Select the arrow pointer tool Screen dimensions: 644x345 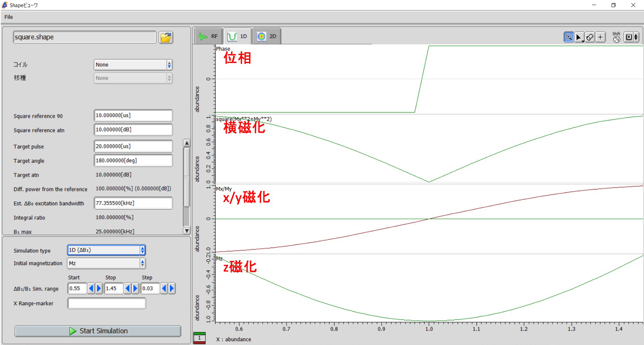click(x=579, y=37)
